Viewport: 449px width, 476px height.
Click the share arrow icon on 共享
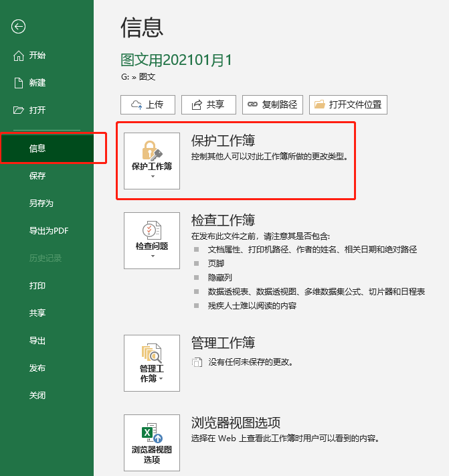tap(197, 104)
